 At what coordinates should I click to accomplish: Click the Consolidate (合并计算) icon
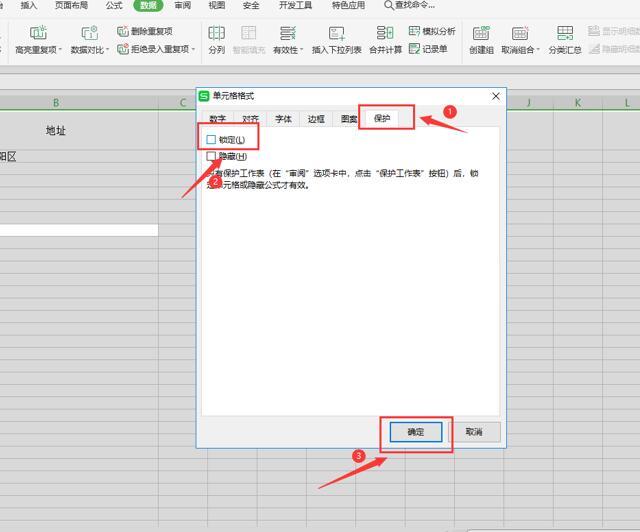[385, 33]
